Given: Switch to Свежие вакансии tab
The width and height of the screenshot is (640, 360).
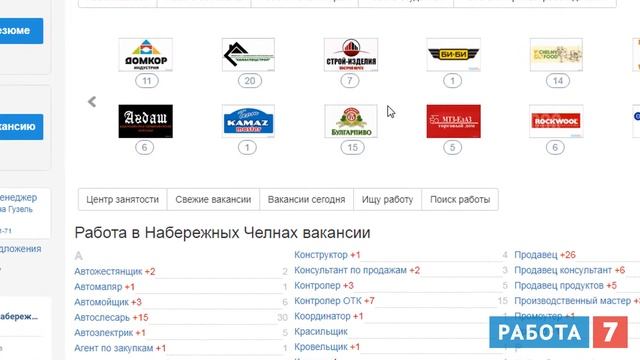Looking at the screenshot, I should (x=213, y=200).
